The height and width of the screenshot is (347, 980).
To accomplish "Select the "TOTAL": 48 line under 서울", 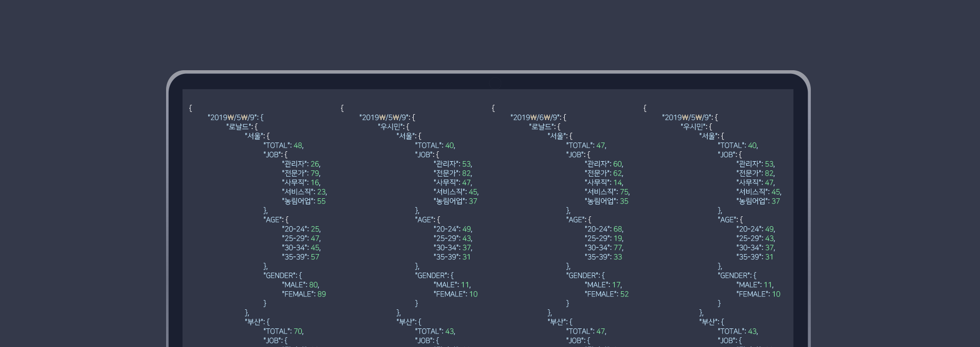I will 283,145.
